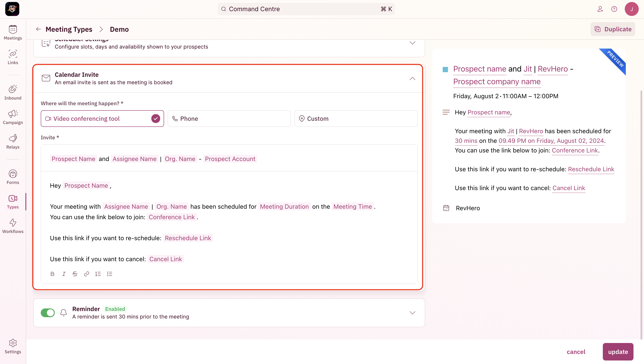This screenshot has height=364, width=644.
Task: Toggle italic formatting in invite editor
Action: pyautogui.click(x=64, y=274)
